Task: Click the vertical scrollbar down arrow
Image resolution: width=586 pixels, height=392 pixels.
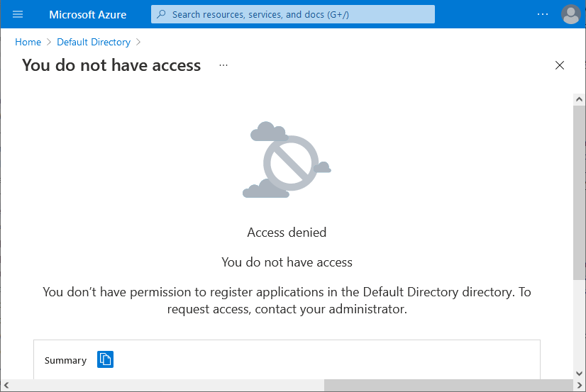Action: pos(580,374)
